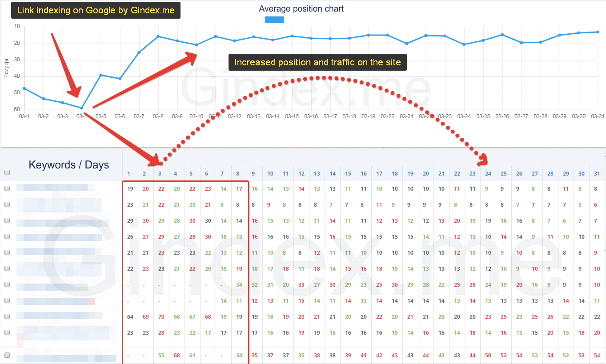Click the chart data point above 03-31
The width and height of the screenshot is (606, 364).
[x=598, y=32]
